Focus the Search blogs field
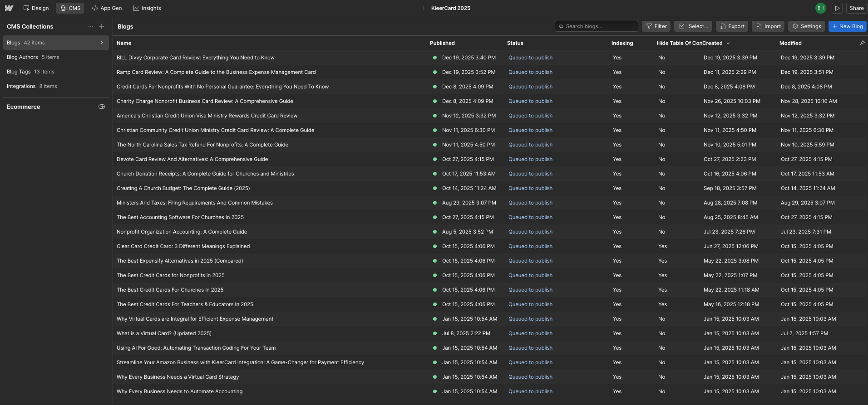The width and height of the screenshot is (868, 405). coord(596,26)
